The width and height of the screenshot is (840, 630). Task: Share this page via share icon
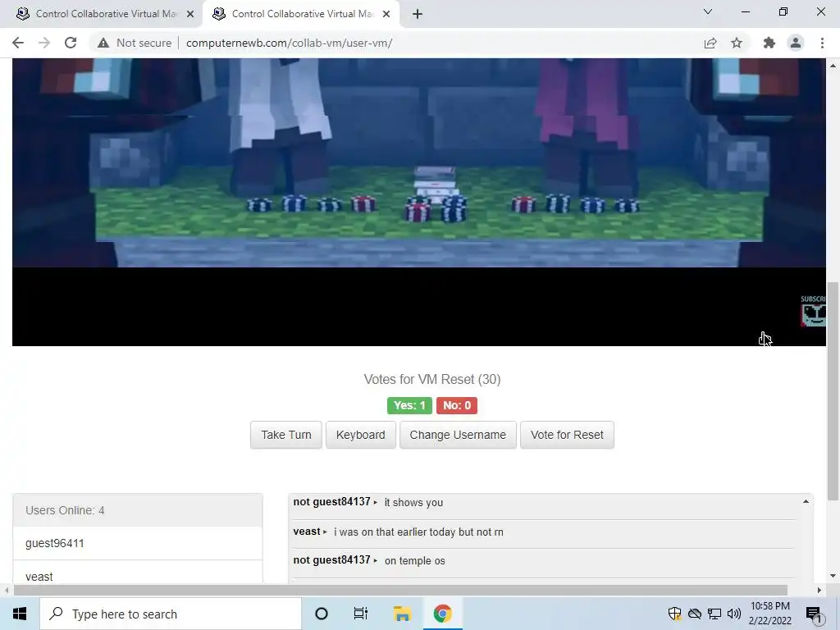pos(710,43)
